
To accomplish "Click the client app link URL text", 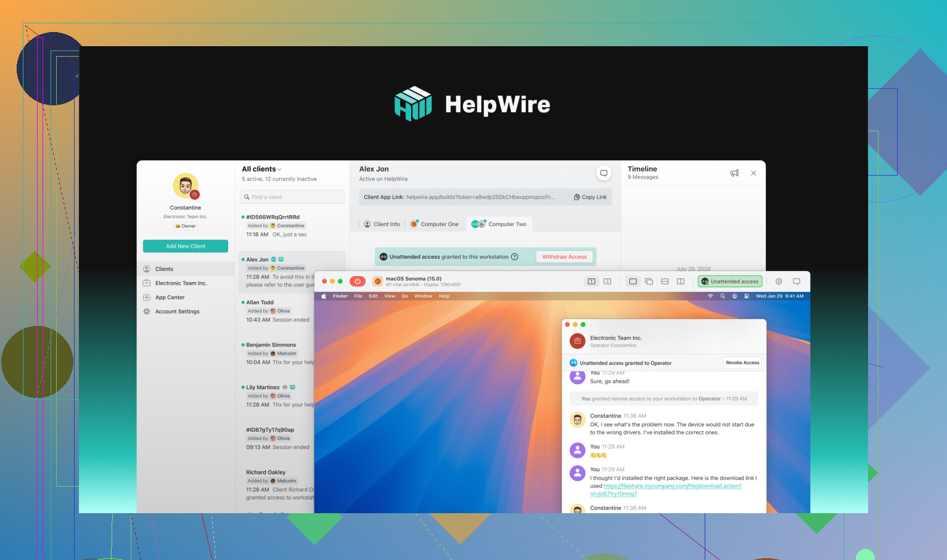I will pos(480,197).
